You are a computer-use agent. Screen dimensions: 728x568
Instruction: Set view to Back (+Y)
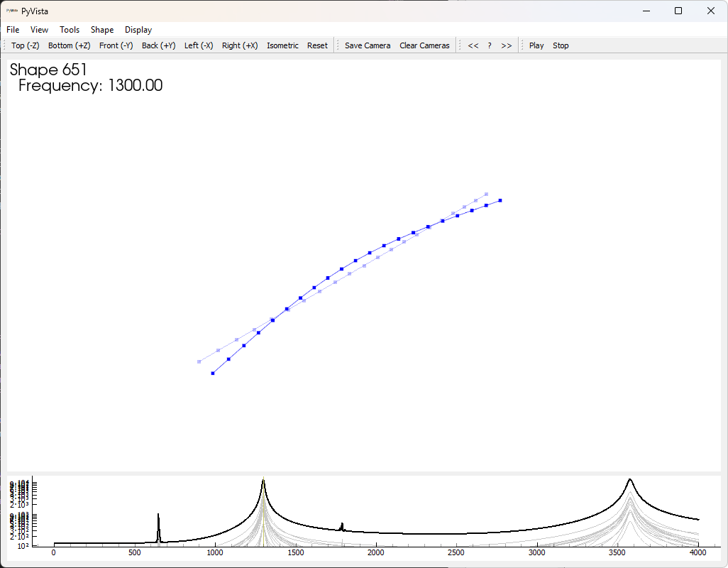click(x=159, y=45)
